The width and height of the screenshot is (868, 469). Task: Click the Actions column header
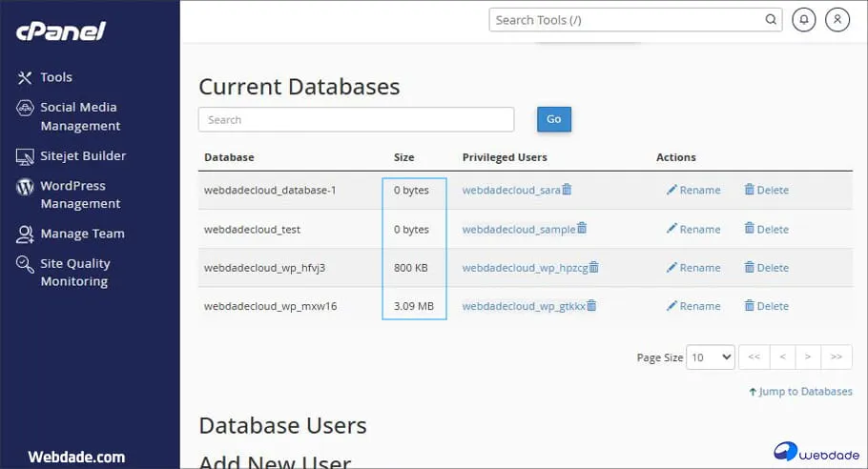coord(676,157)
